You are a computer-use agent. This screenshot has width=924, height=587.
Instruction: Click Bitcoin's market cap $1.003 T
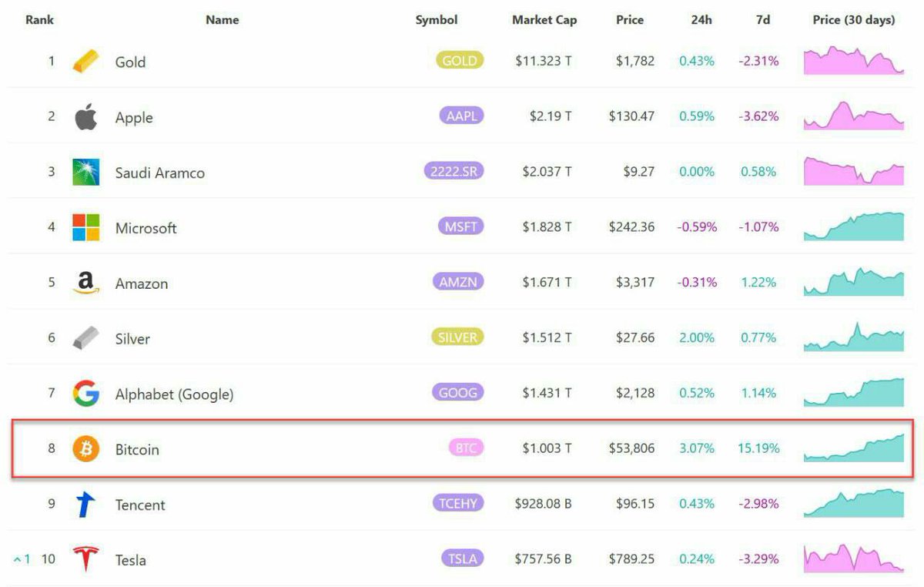(x=547, y=448)
